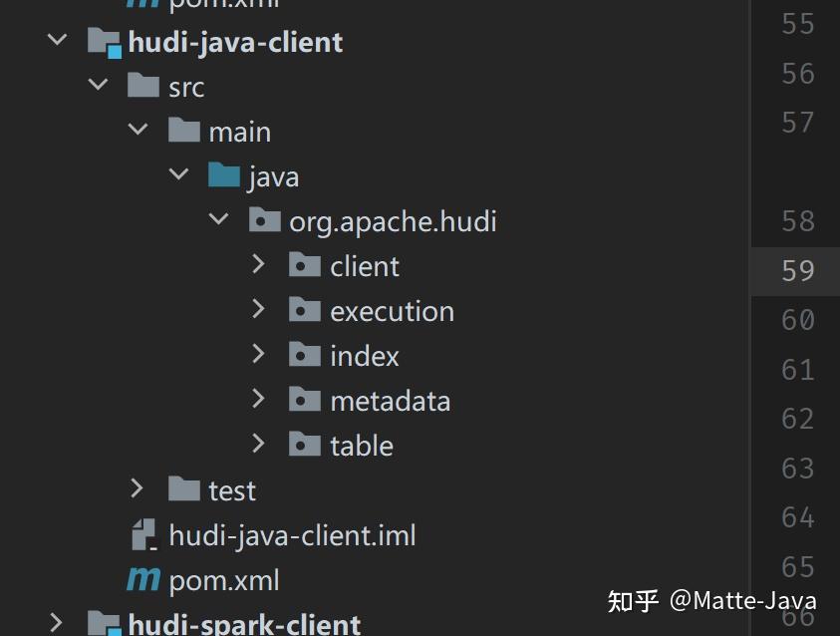Select the pom.xml file entry
Viewport: 840px width, 636px height.
point(224,579)
